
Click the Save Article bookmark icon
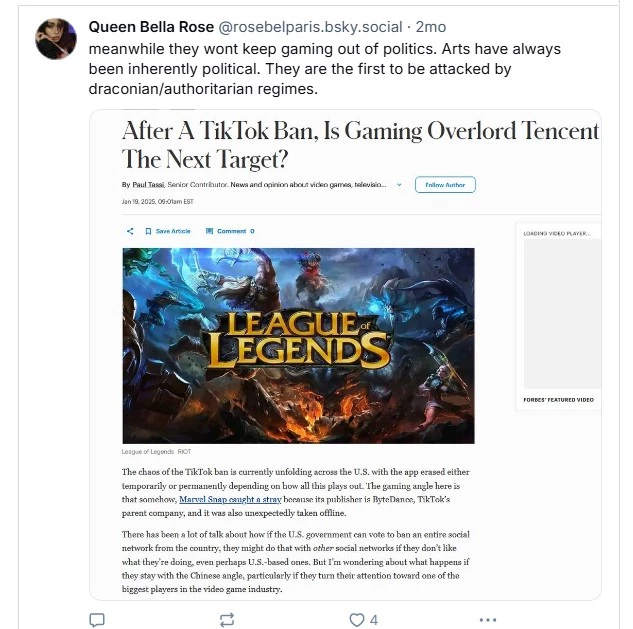tap(148, 231)
